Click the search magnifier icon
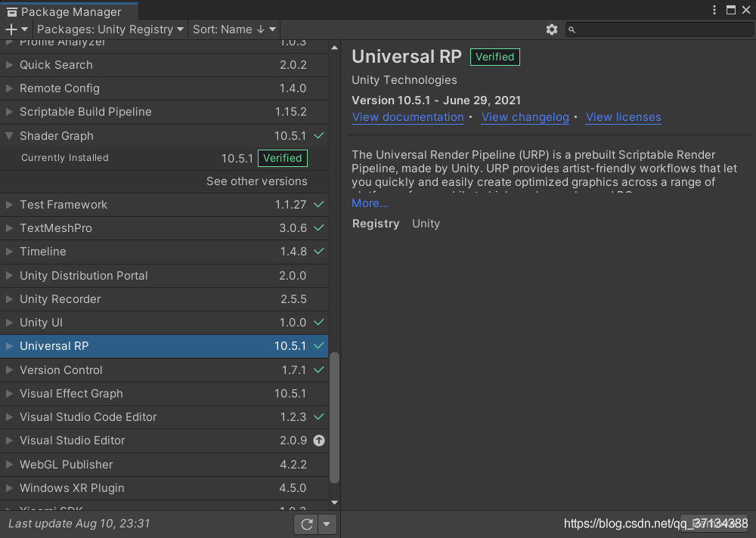756x538 pixels. click(572, 30)
